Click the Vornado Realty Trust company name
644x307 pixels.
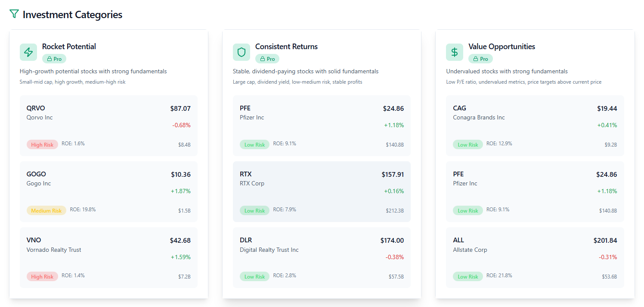click(x=54, y=250)
